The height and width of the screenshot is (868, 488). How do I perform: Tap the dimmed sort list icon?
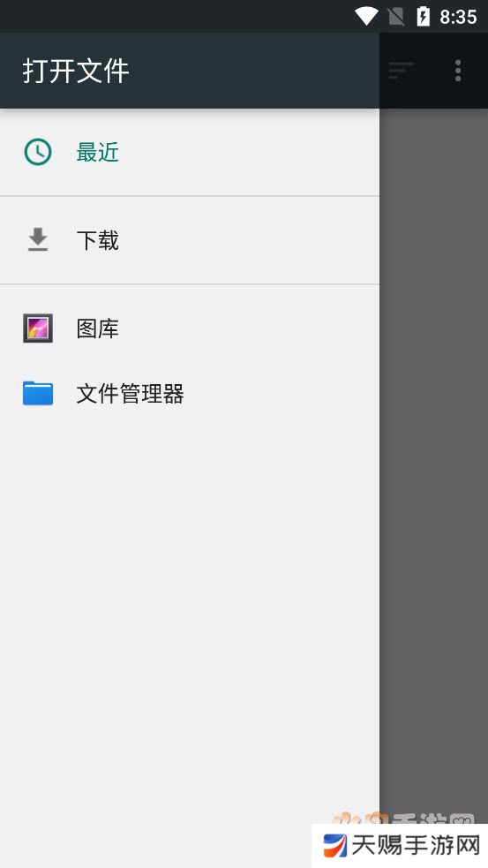point(402,71)
